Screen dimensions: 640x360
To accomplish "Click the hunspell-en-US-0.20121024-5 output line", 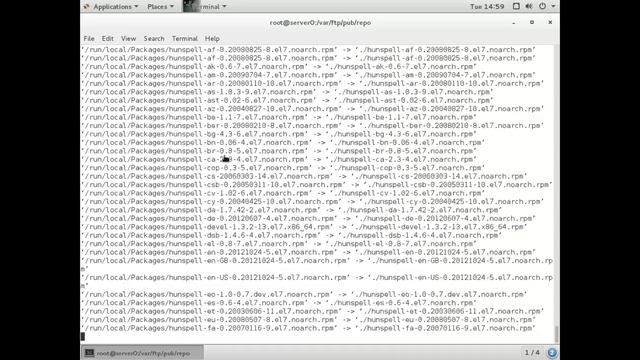I will [x=317, y=282].
